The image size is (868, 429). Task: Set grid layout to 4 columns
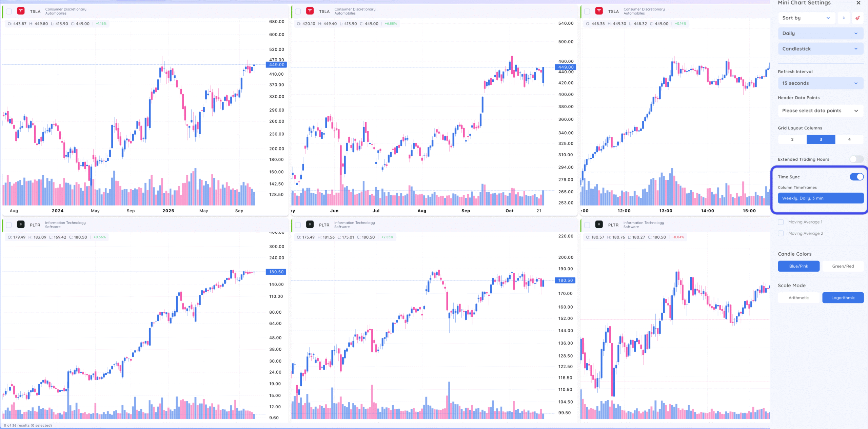[x=849, y=139]
